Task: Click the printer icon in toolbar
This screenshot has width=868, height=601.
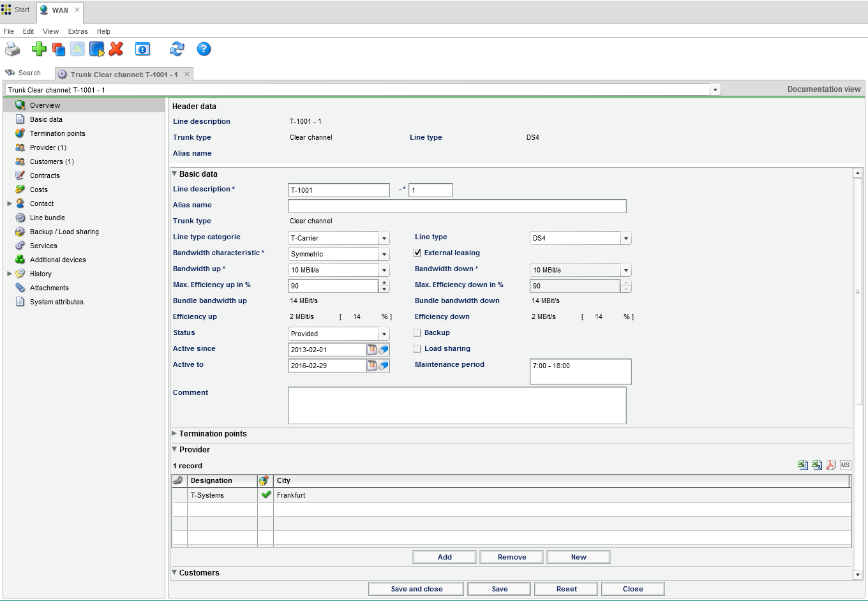Action: 13,49
